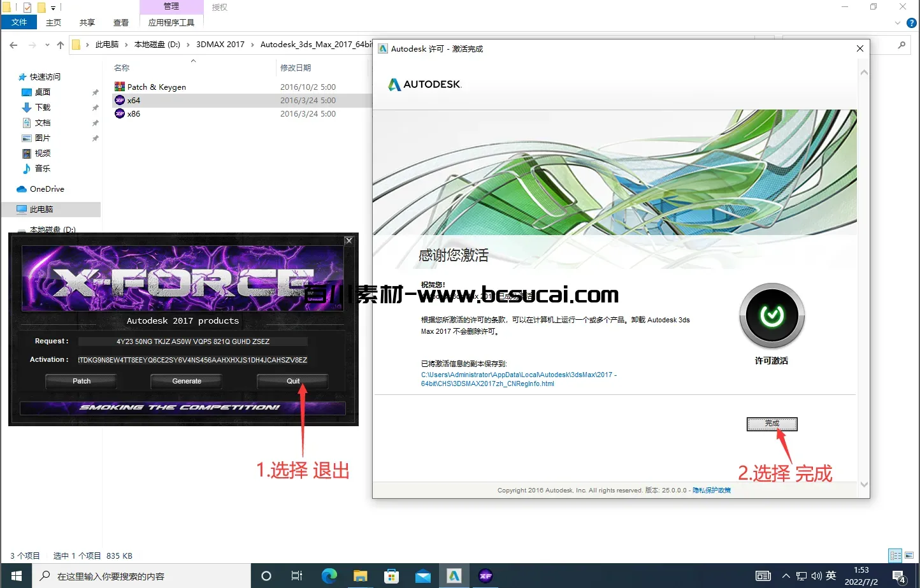This screenshot has height=588, width=920.
Task: Open 快速访问 in navigation pane
Action: tap(45, 76)
